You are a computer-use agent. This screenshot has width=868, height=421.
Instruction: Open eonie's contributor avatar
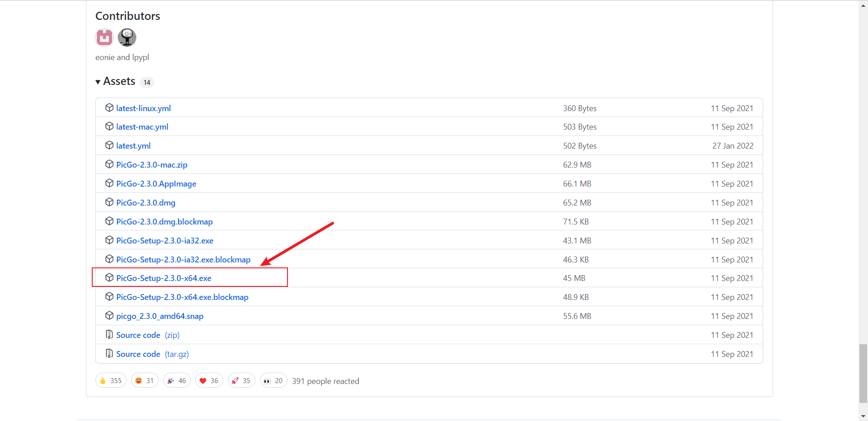coord(104,37)
